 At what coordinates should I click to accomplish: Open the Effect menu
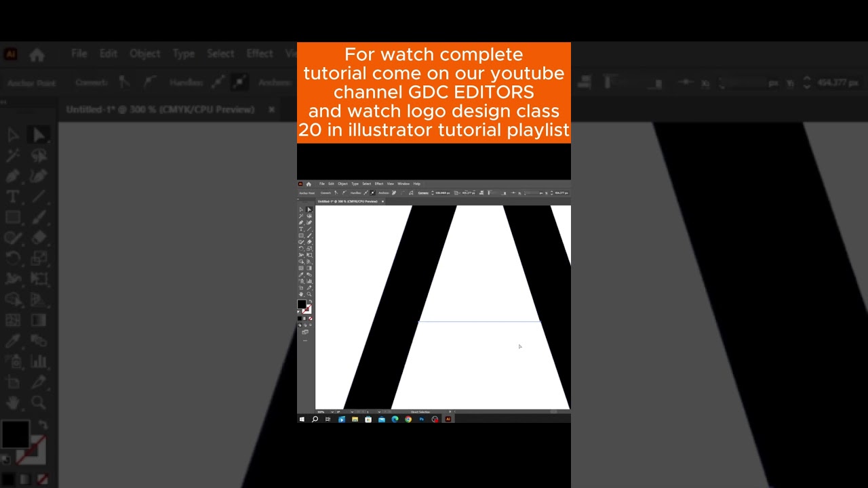(x=379, y=184)
